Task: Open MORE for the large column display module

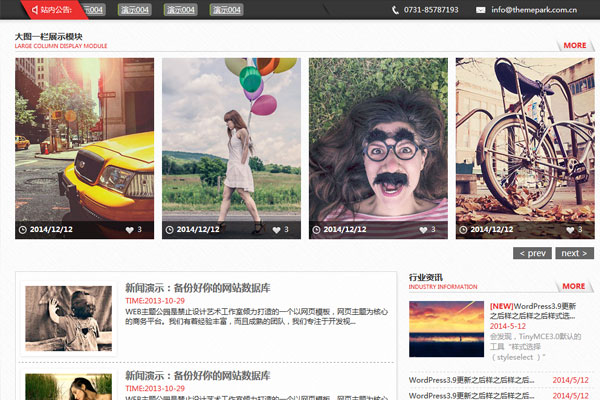Action: [574, 45]
